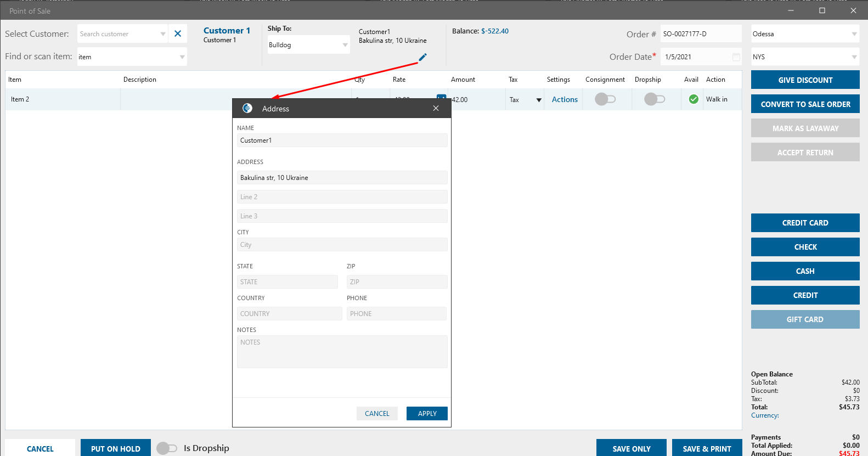Click SAVE ONLY
868x456 pixels.
(632, 448)
